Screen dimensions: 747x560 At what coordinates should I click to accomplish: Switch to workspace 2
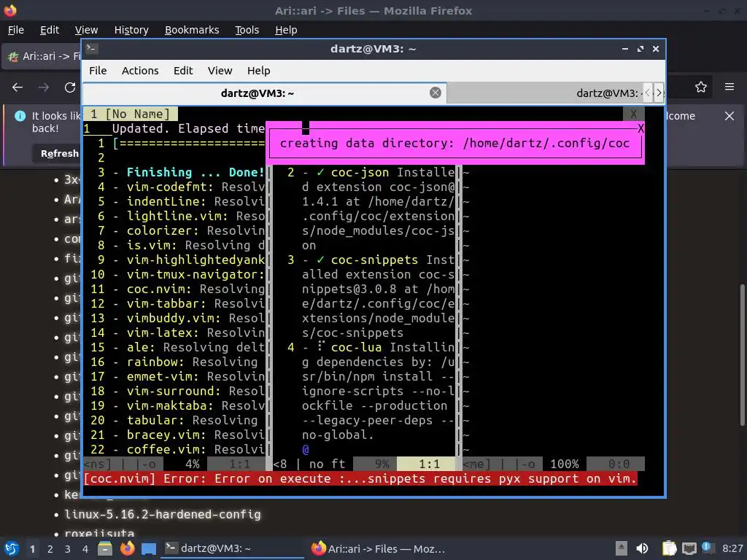pyautogui.click(x=50, y=549)
